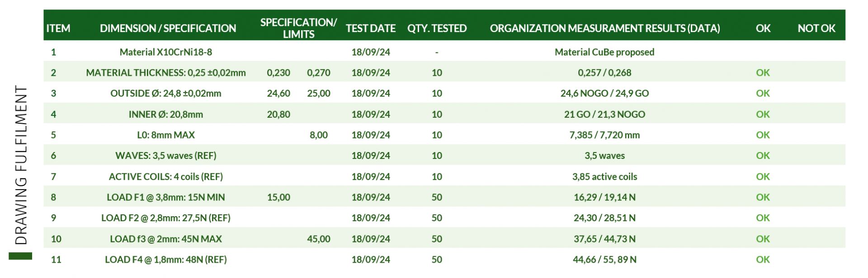
Task: Click quantity dash in Material row
Action: tap(437, 52)
